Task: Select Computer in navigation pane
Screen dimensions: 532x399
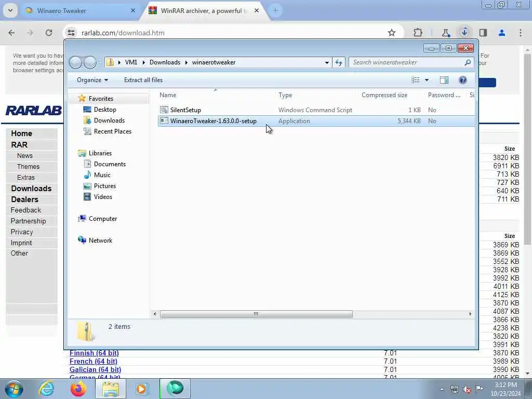Action: point(103,219)
